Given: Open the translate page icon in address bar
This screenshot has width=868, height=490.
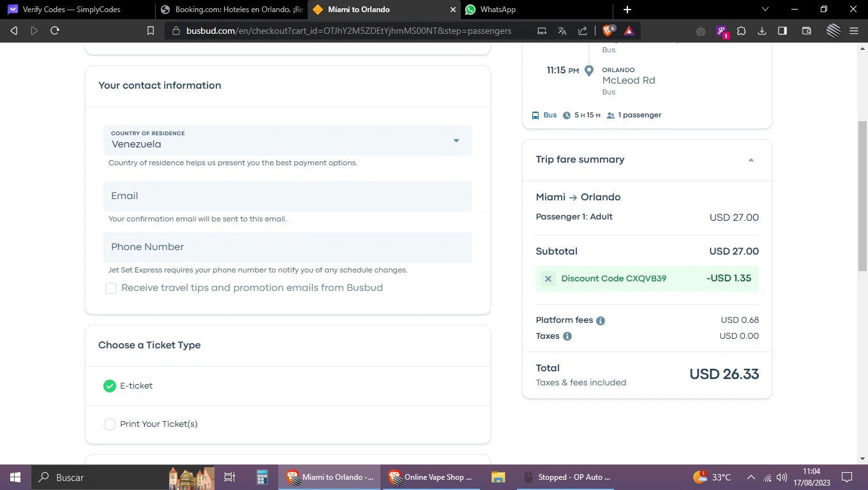Looking at the screenshot, I should point(562,31).
